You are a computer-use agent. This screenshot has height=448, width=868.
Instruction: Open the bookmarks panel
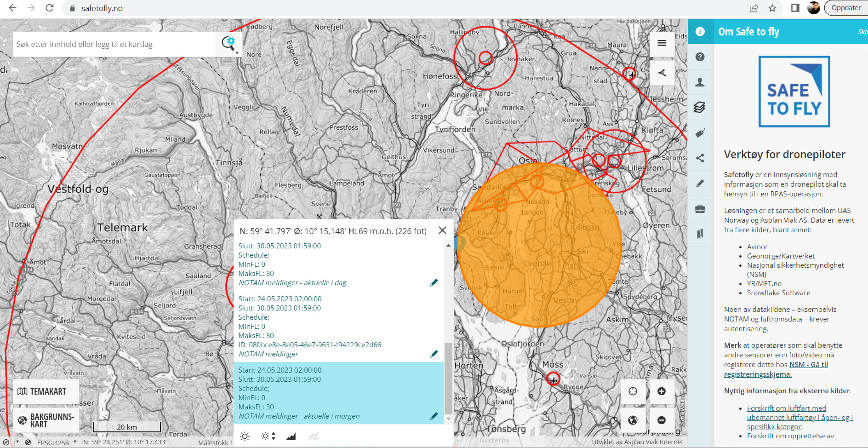coord(700,234)
